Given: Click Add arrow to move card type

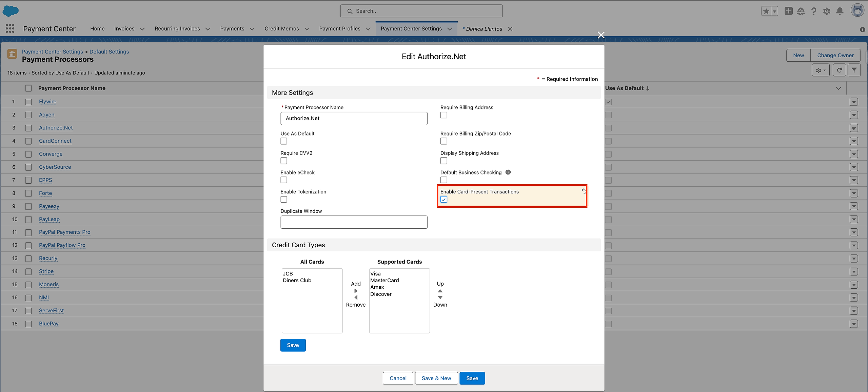Looking at the screenshot, I should [356, 291].
